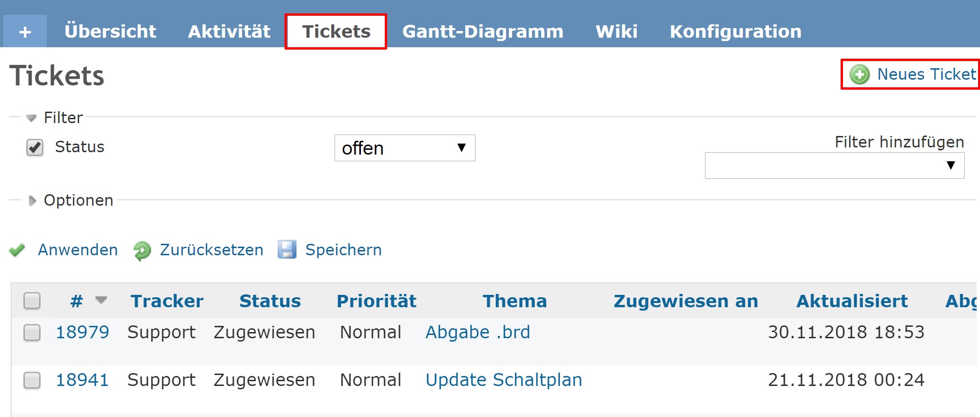
Task: Click the green Zurücksetzen reload icon
Action: coord(142,250)
